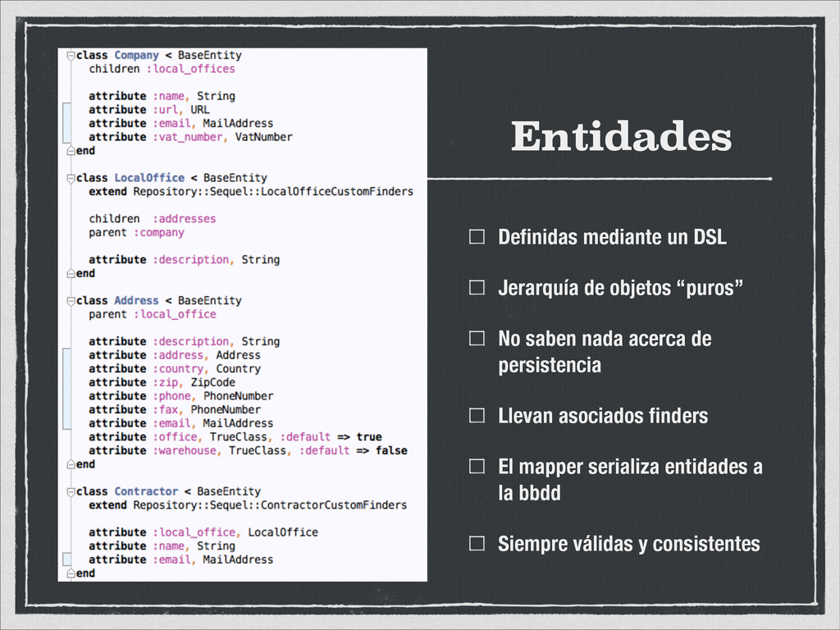Image resolution: width=840 pixels, height=630 pixels.
Task: Check 'No saben nada acerca de persistencia' box
Action: tap(477, 338)
